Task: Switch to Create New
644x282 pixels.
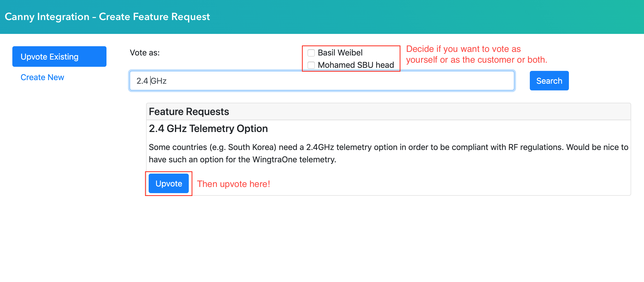Action: tap(42, 77)
